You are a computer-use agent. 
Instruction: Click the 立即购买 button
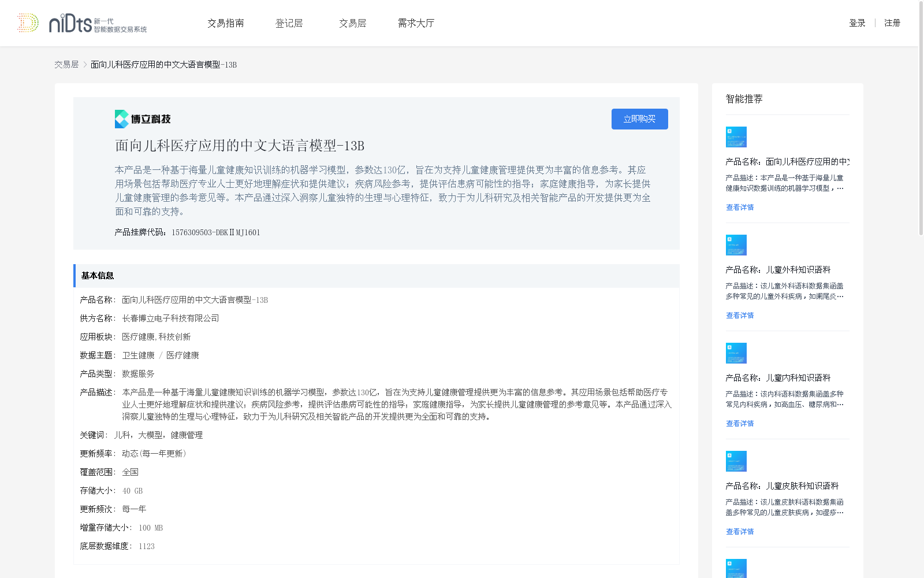click(x=640, y=119)
